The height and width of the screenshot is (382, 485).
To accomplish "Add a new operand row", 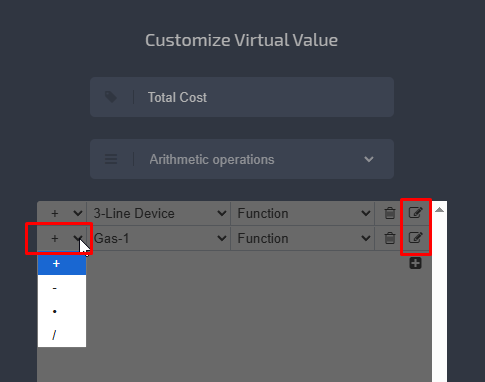I will (x=415, y=263).
